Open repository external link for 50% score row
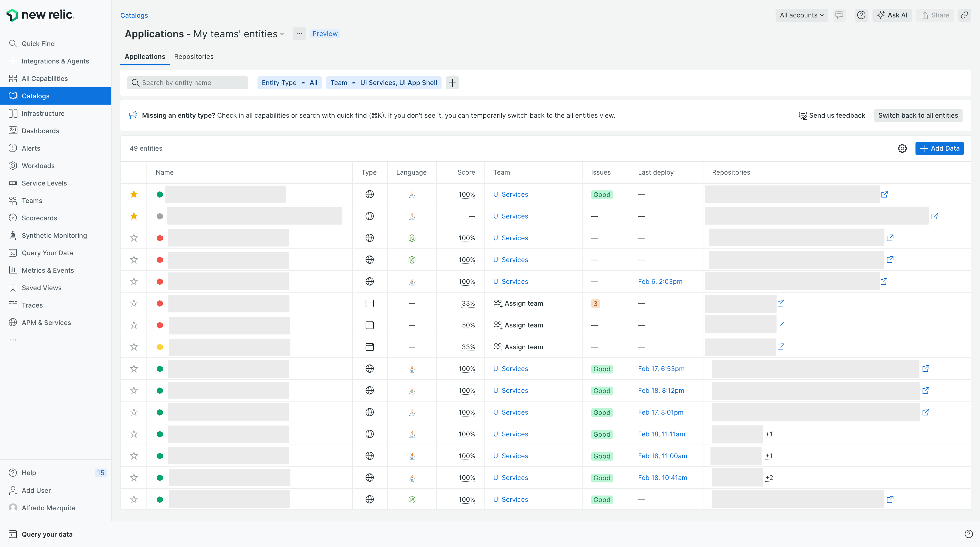 (x=781, y=325)
